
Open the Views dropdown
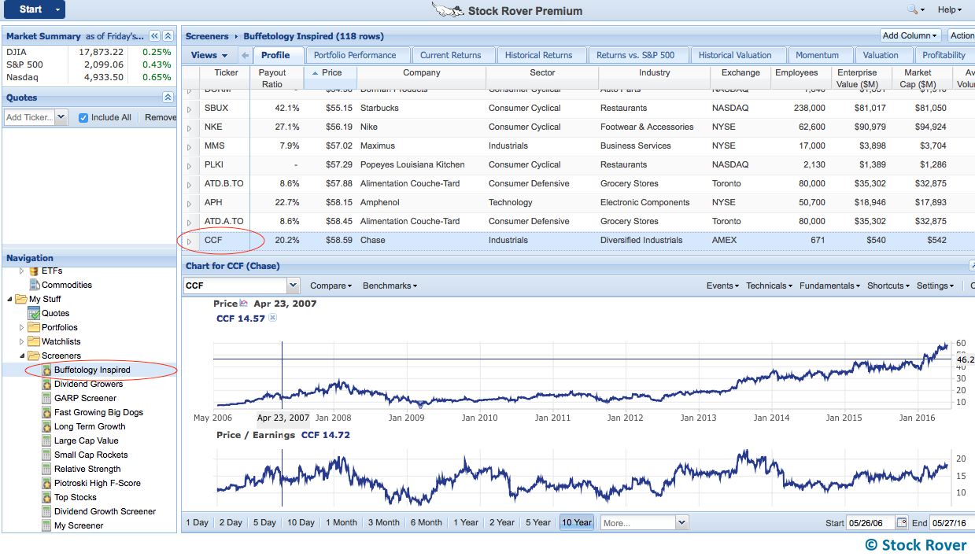click(x=209, y=55)
